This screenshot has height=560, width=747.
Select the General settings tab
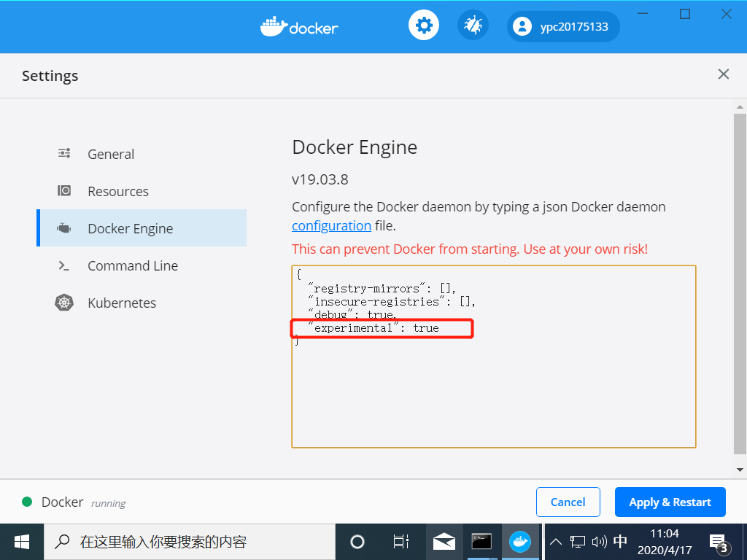142,154
